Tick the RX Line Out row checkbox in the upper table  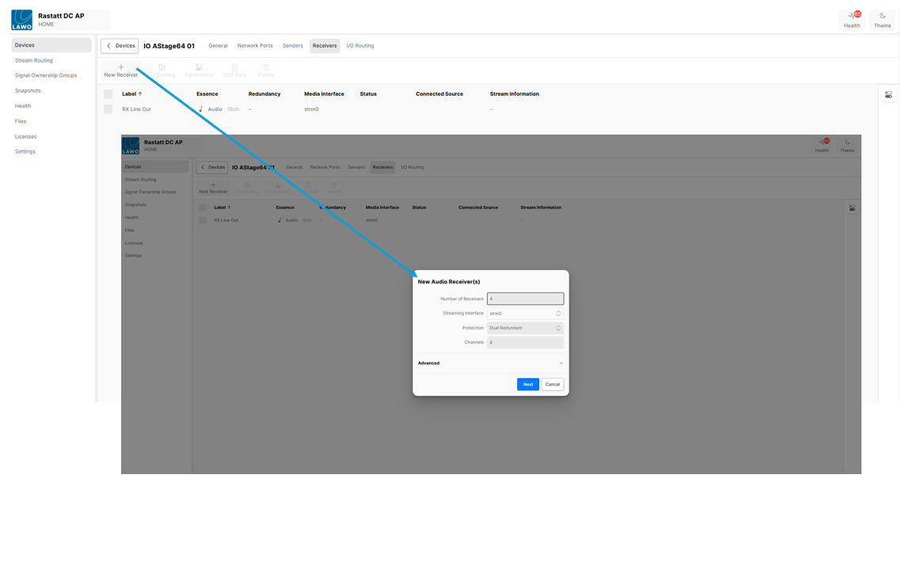pyautogui.click(x=108, y=109)
